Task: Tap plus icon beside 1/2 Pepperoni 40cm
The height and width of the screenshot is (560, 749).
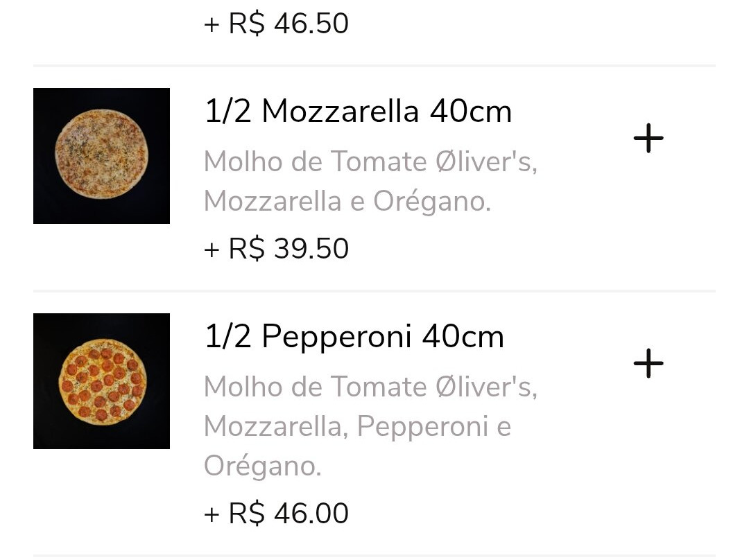Action: click(648, 364)
